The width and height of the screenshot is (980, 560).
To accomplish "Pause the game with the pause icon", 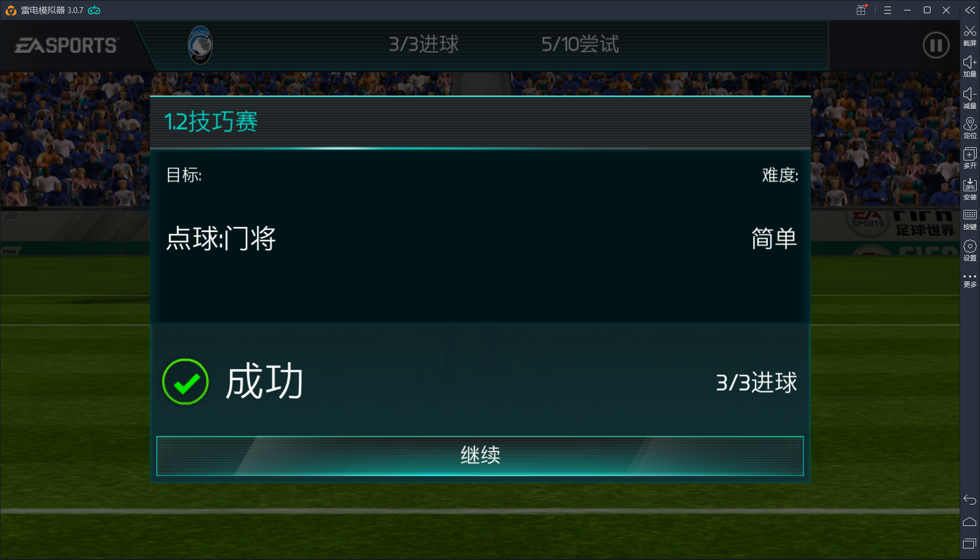I will [x=936, y=45].
